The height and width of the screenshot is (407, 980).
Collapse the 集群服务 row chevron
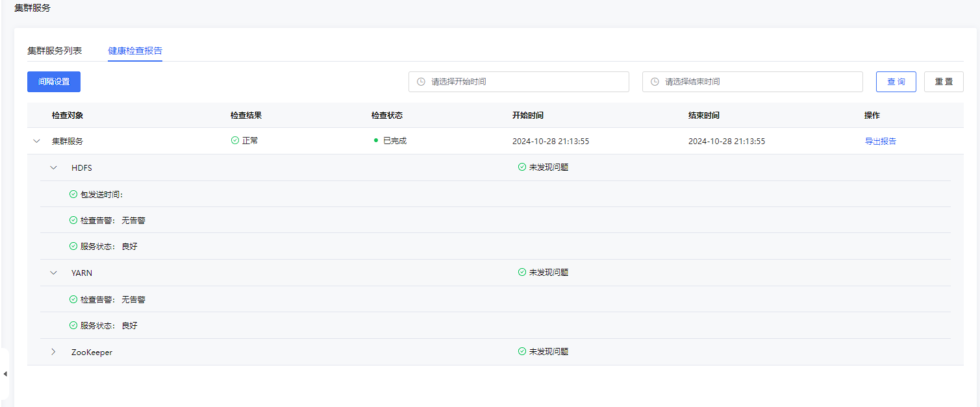coord(37,141)
